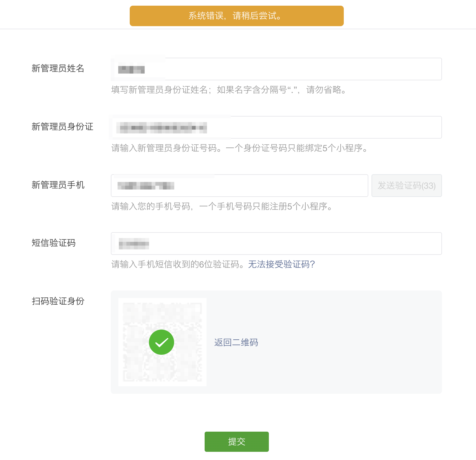
Task: Open the 无法接受验证码? help link
Action: point(281,264)
